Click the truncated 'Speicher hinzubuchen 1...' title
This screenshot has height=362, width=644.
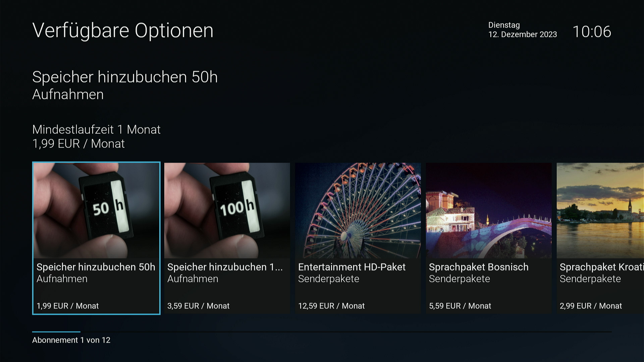(x=225, y=267)
